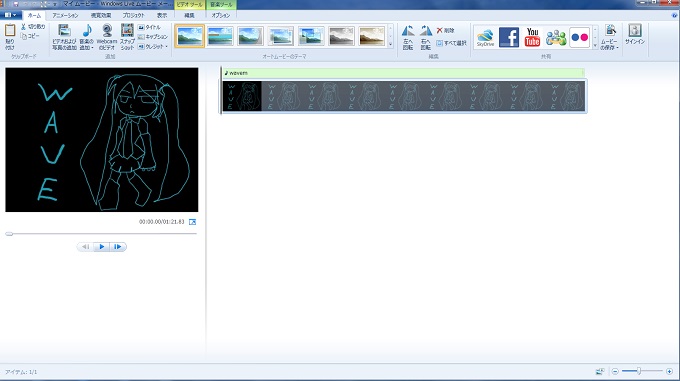The height and width of the screenshot is (381, 680).
Task: Open Video Tools Edit (編集) tab
Action: (189, 15)
